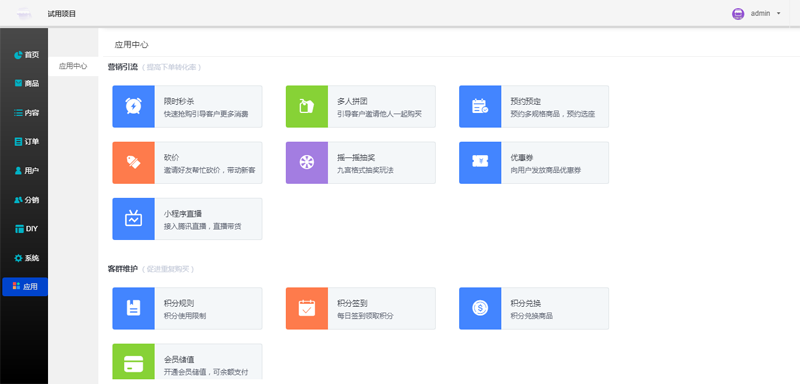This screenshot has width=800, height=384.
Task: Click the 预约预定 card title
Action: pyautogui.click(x=526, y=101)
